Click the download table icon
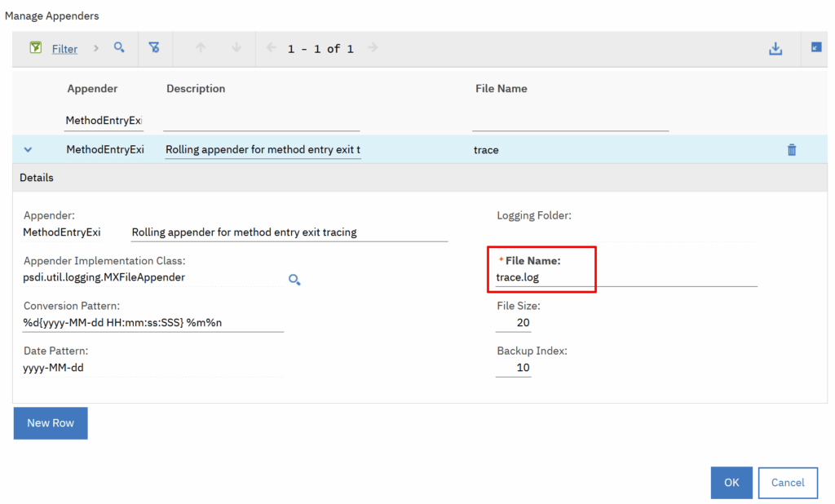835x504 pixels. point(775,49)
